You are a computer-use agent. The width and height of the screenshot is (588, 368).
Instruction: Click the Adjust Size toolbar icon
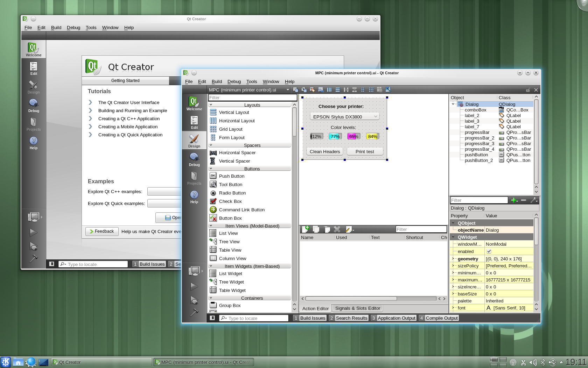click(388, 90)
